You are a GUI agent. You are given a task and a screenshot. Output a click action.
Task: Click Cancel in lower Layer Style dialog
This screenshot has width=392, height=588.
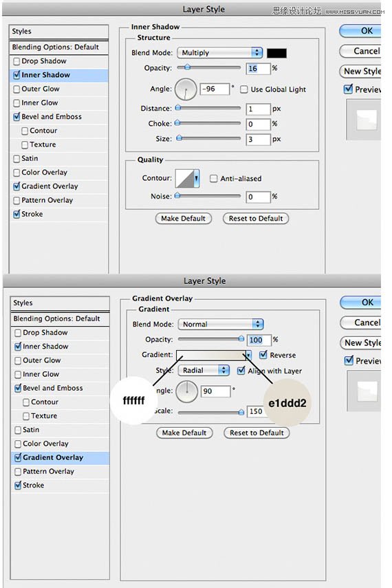pyautogui.click(x=361, y=323)
